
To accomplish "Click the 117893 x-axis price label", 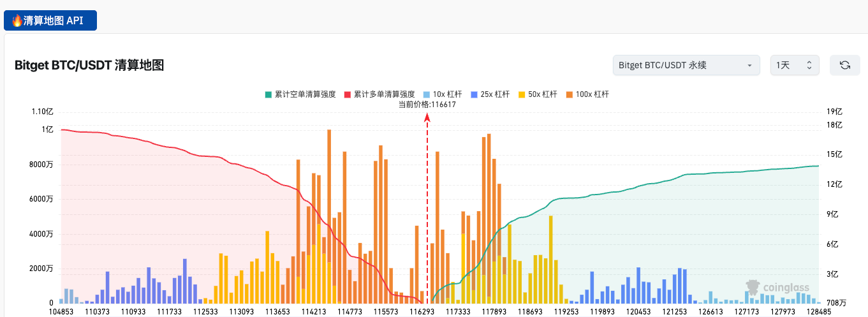I will click(494, 312).
